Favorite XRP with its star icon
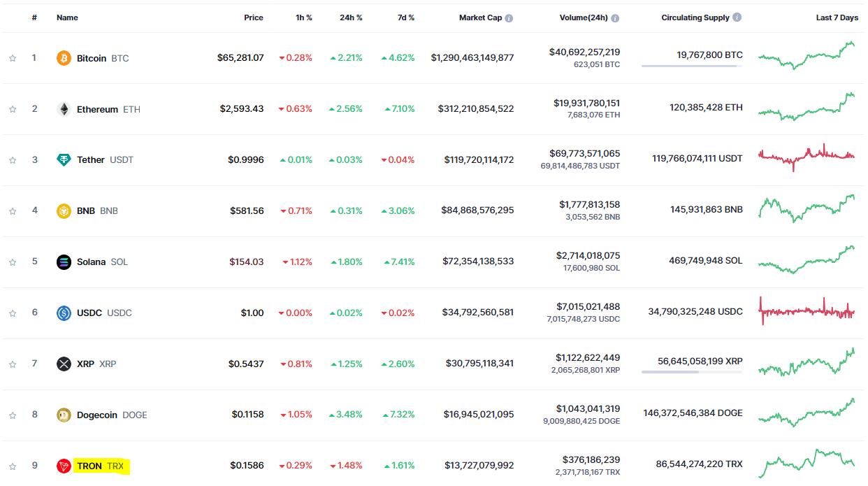This screenshot has height=486, width=868. pos(13,364)
